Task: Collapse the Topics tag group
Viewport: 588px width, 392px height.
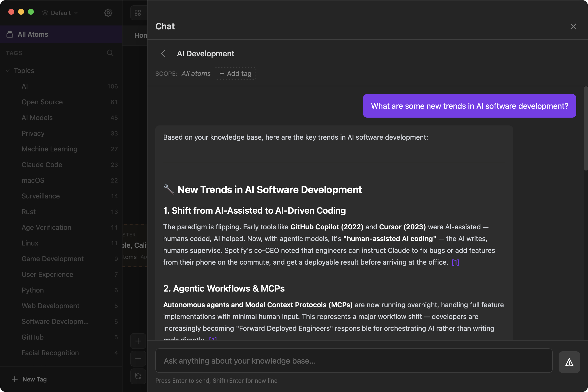Action: (8, 71)
